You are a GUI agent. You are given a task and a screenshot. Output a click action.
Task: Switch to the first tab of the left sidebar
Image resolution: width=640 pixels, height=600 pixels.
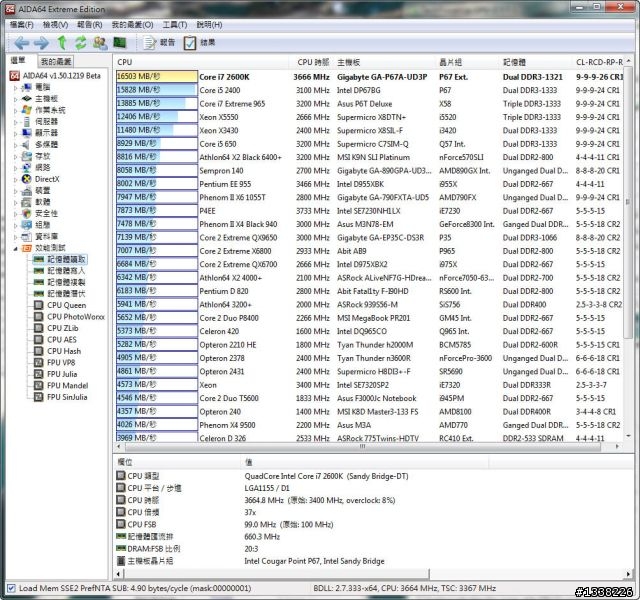(18, 61)
